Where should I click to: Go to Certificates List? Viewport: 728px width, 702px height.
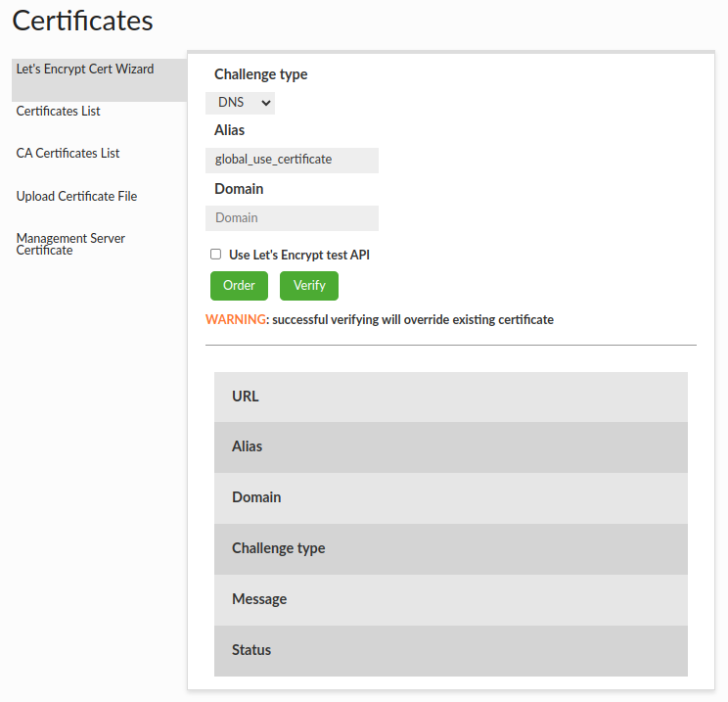[x=59, y=112]
